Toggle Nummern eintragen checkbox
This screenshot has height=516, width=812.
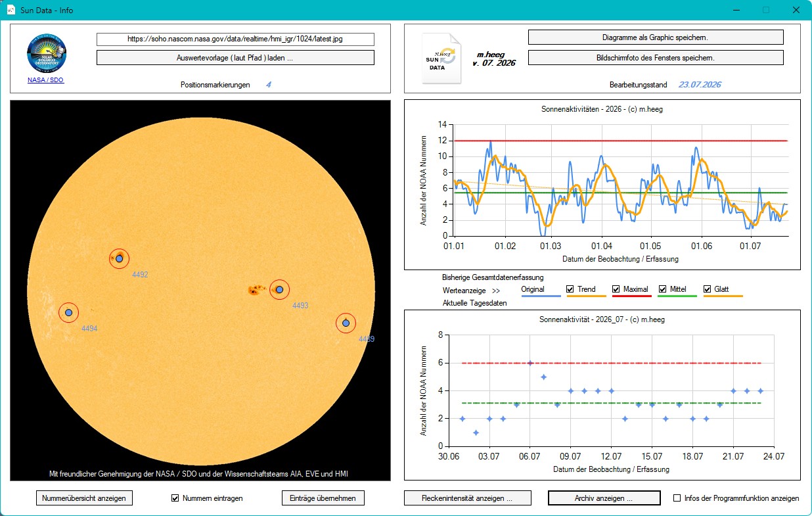(x=175, y=498)
